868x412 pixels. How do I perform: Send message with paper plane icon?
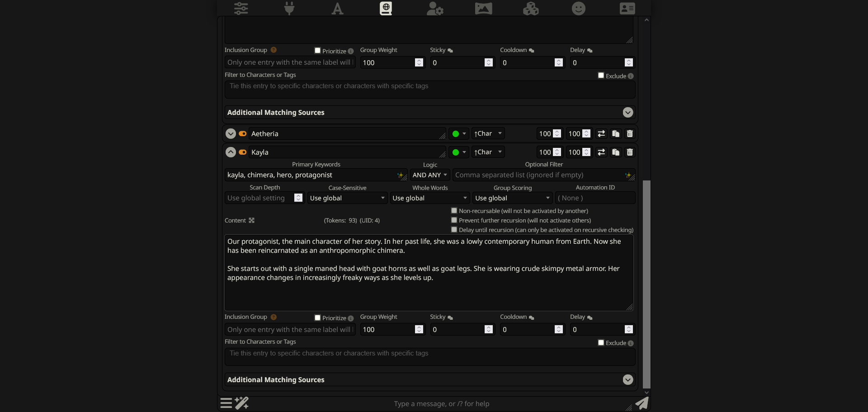(x=642, y=403)
